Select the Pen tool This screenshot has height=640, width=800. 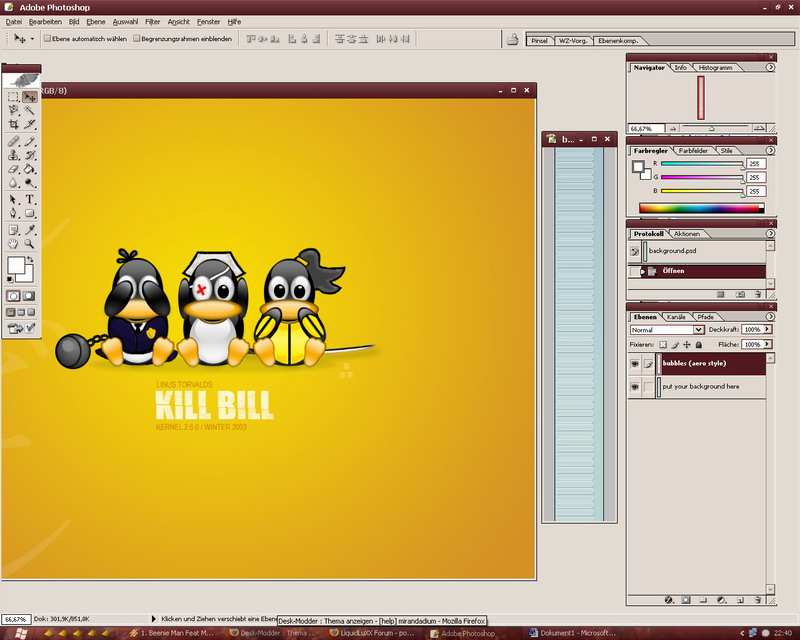coord(13,213)
